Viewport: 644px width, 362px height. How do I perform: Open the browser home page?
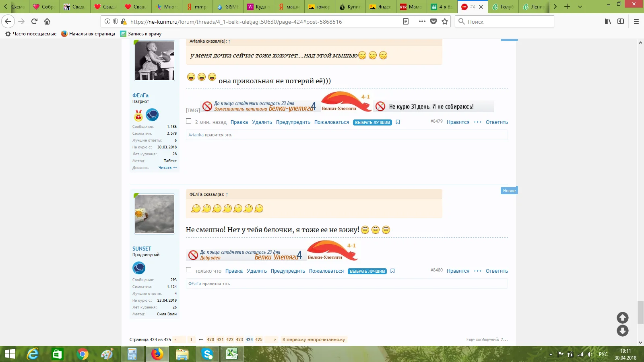pos(47,21)
